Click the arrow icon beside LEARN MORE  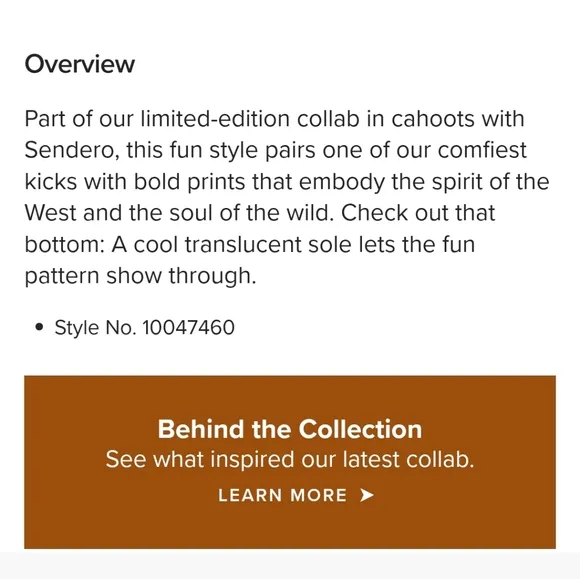(x=367, y=495)
